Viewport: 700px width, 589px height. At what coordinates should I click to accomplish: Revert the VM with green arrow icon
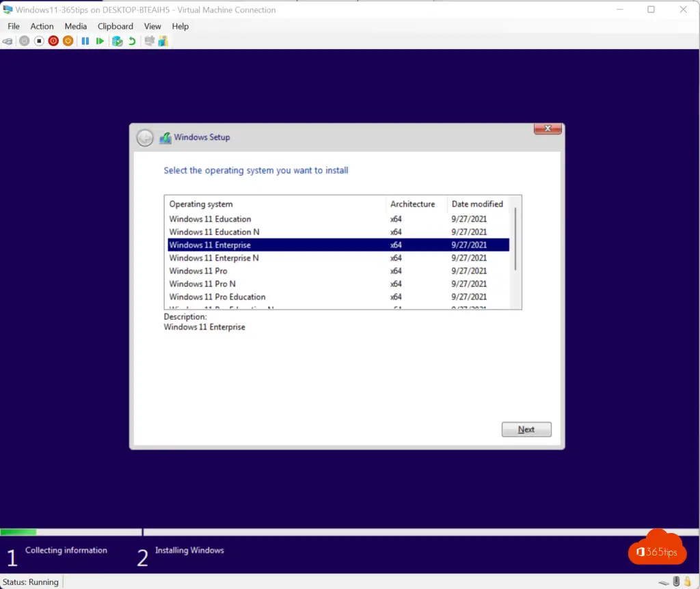132,41
